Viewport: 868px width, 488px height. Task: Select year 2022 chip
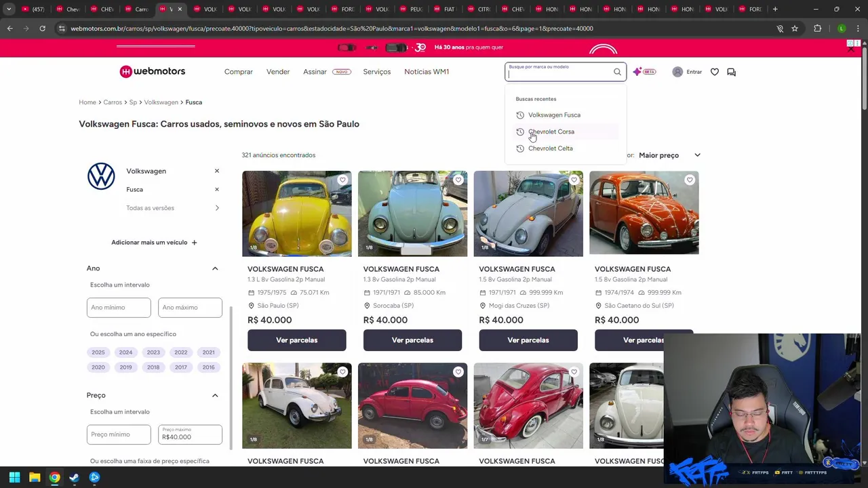[x=180, y=352]
